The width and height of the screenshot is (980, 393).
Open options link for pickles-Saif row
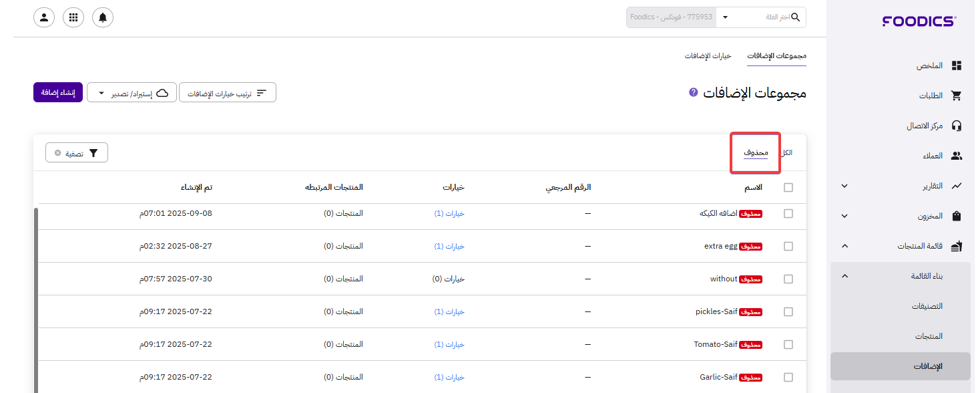449,311
